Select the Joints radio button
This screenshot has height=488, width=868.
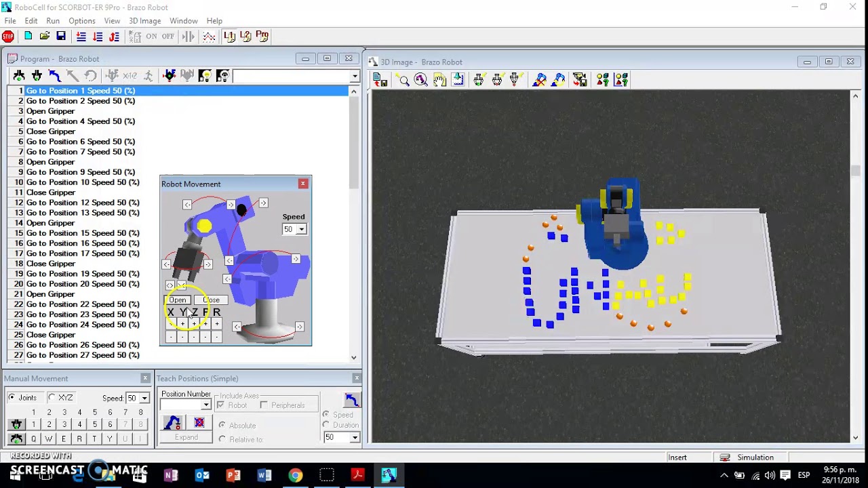click(x=12, y=398)
